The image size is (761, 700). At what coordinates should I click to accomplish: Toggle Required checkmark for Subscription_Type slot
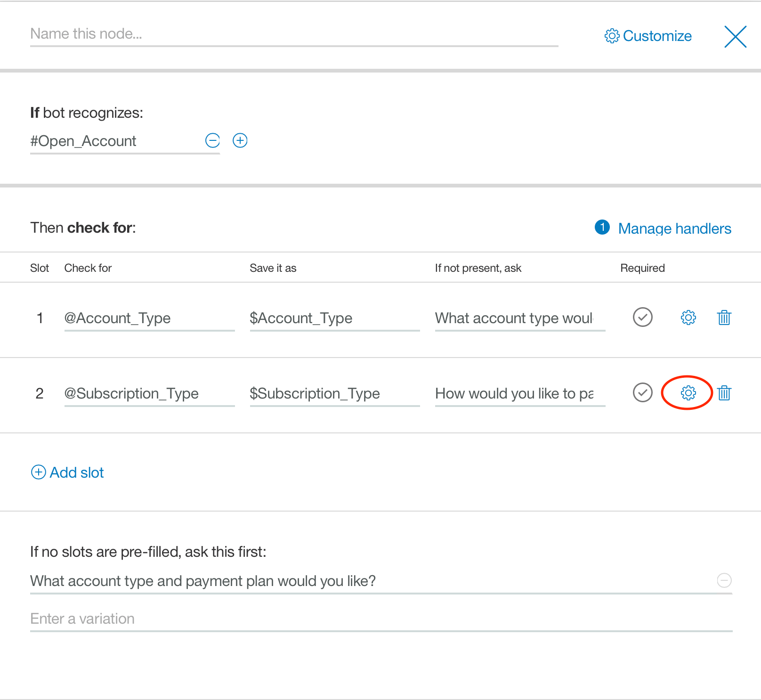pyautogui.click(x=642, y=392)
